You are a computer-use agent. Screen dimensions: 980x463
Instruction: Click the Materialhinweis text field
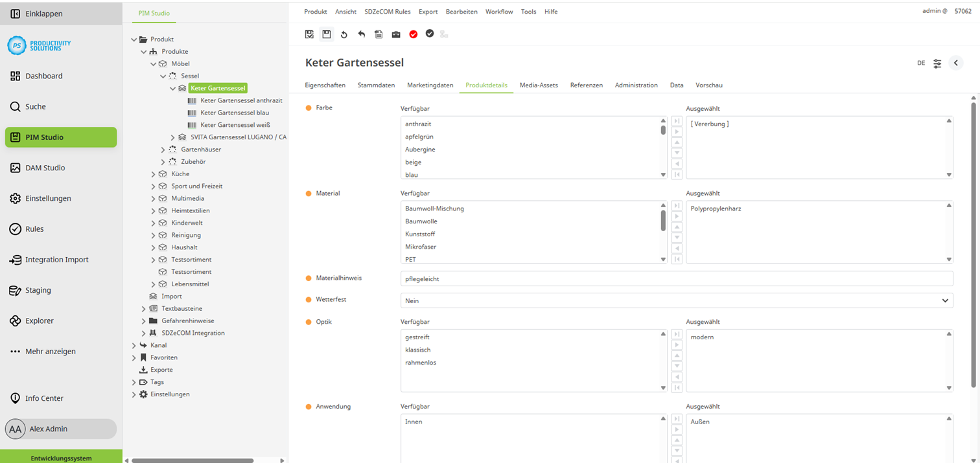676,278
